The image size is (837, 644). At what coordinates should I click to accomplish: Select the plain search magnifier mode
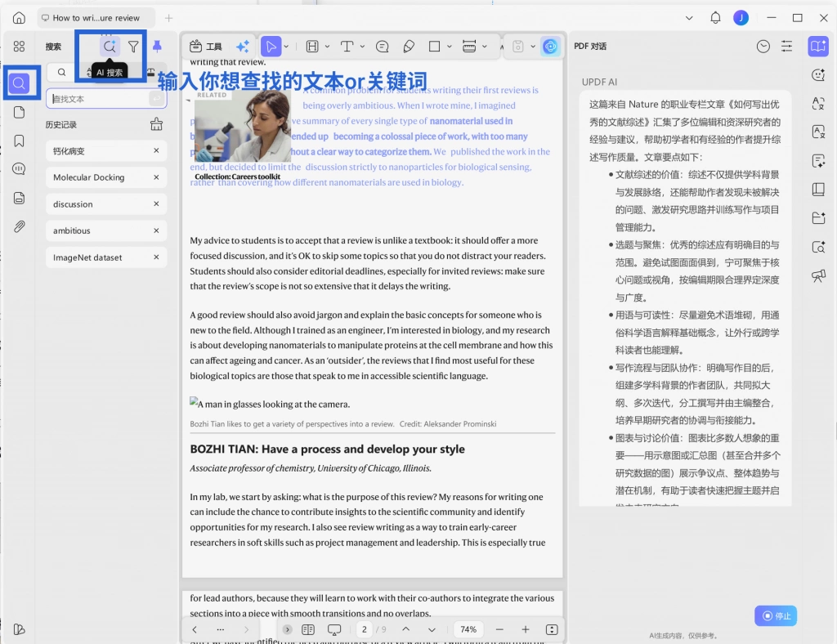pyautogui.click(x=62, y=72)
